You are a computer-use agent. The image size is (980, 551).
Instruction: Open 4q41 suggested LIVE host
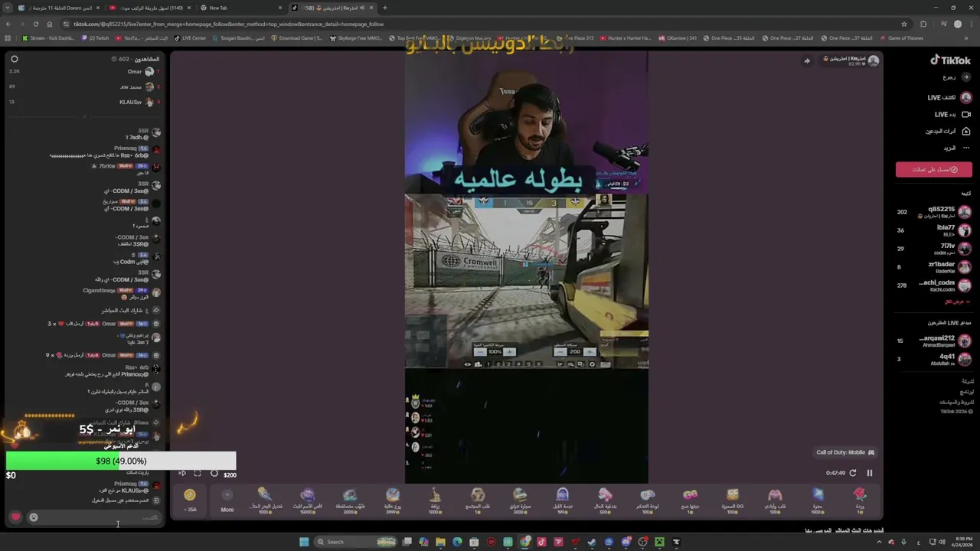(934, 359)
